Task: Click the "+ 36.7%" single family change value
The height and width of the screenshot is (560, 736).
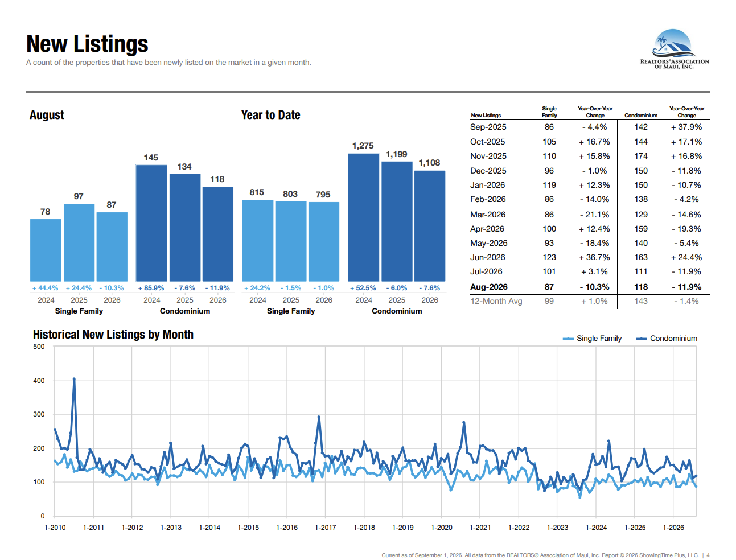Action: point(594,257)
